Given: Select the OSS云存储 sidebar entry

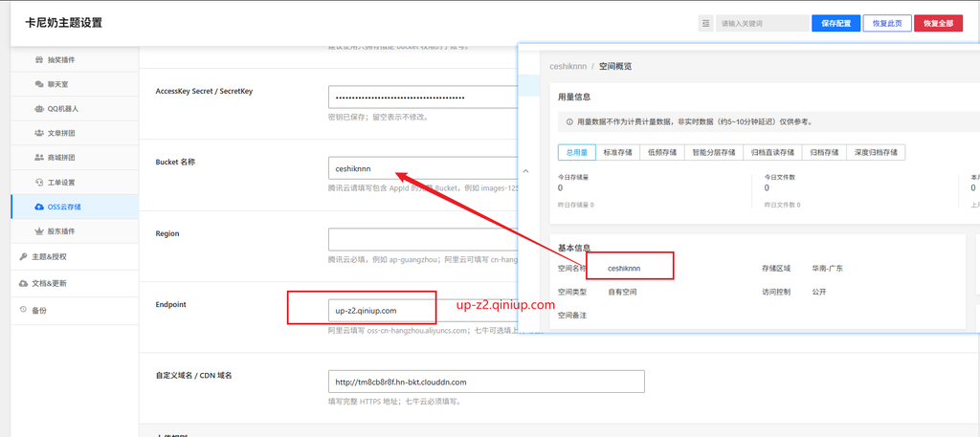Looking at the screenshot, I should (75, 207).
